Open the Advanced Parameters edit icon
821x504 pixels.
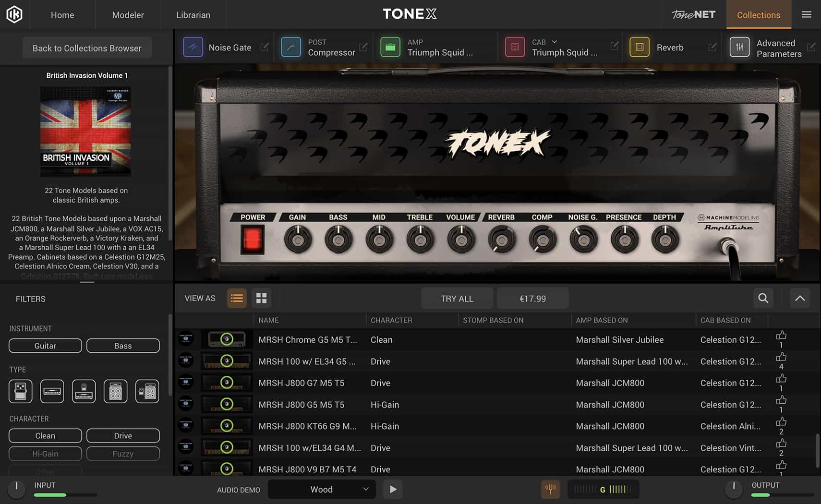tap(811, 47)
